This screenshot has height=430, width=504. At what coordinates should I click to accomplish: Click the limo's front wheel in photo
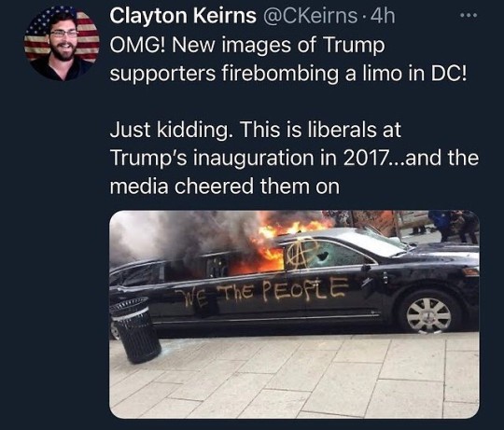coord(428,313)
